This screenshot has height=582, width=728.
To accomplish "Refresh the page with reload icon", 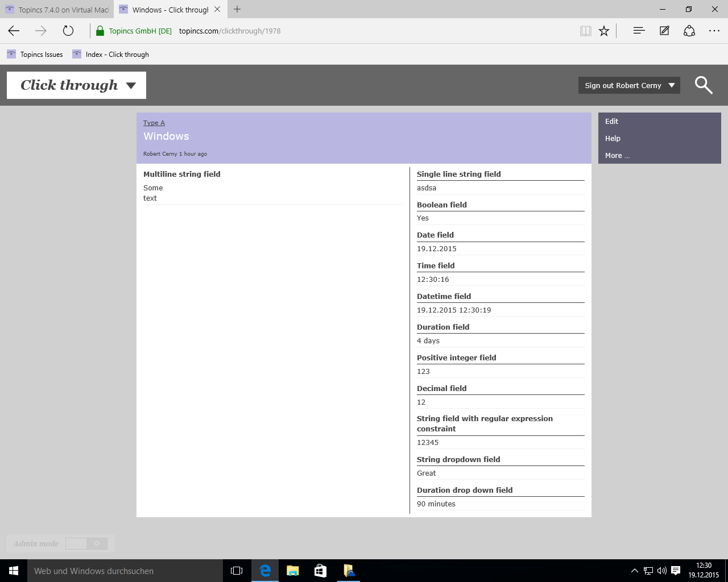I will pos(68,31).
